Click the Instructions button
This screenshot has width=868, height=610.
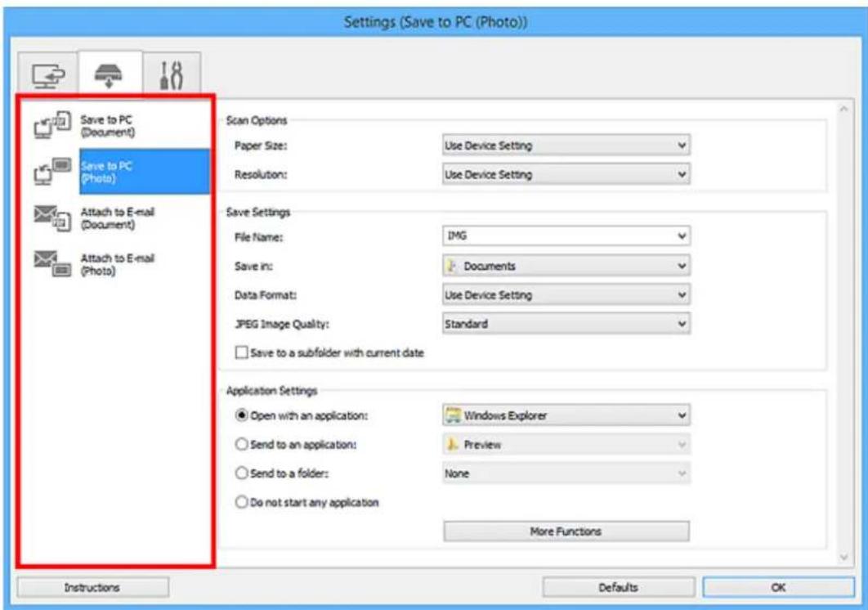tap(92, 587)
